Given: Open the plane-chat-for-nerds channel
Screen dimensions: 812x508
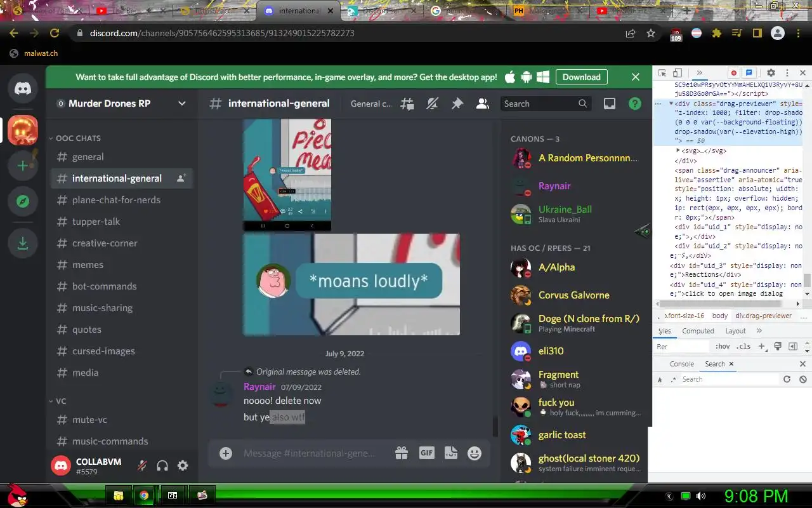Looking at the screenshot, I should tap(122, 200).
